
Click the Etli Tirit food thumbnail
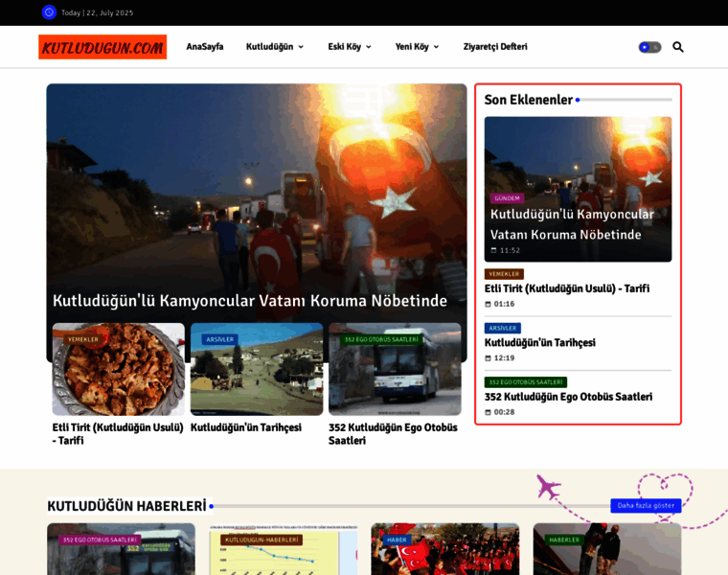119,369
